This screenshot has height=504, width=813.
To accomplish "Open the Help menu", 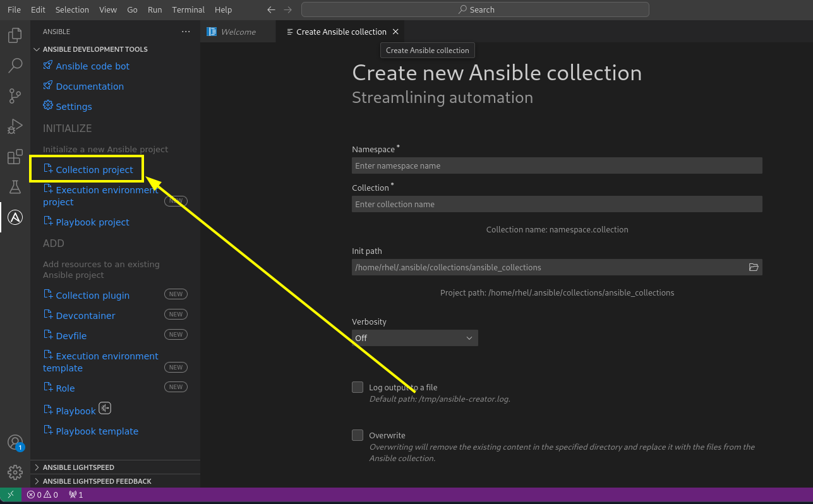I will 223,9.
